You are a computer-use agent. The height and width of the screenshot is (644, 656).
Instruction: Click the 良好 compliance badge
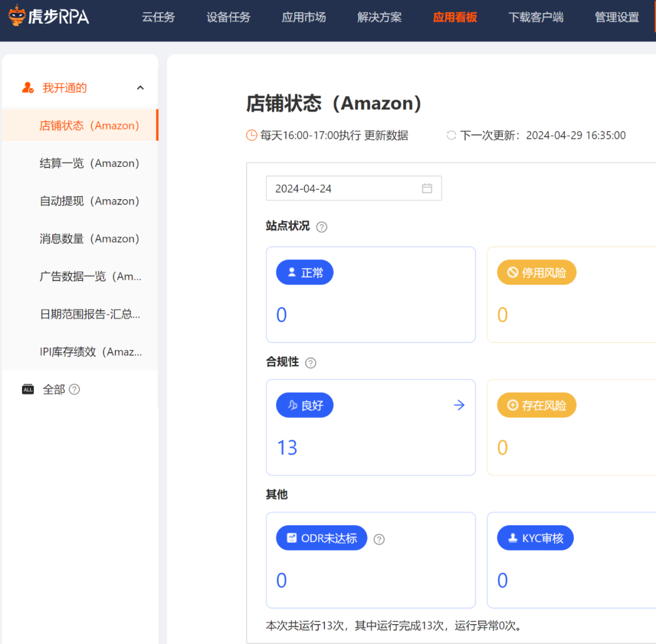coord(304,405)
